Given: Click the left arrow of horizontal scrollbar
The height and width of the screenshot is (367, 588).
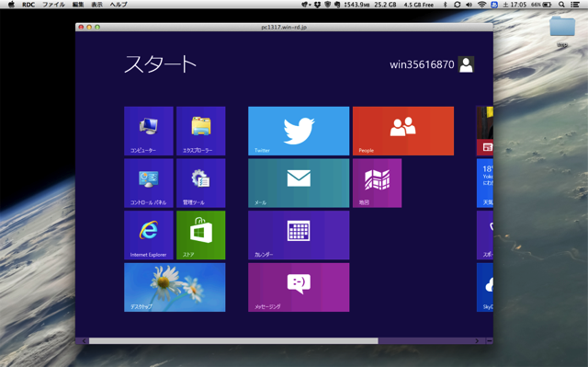Looking at the screenshot, I should coord(84,340).
